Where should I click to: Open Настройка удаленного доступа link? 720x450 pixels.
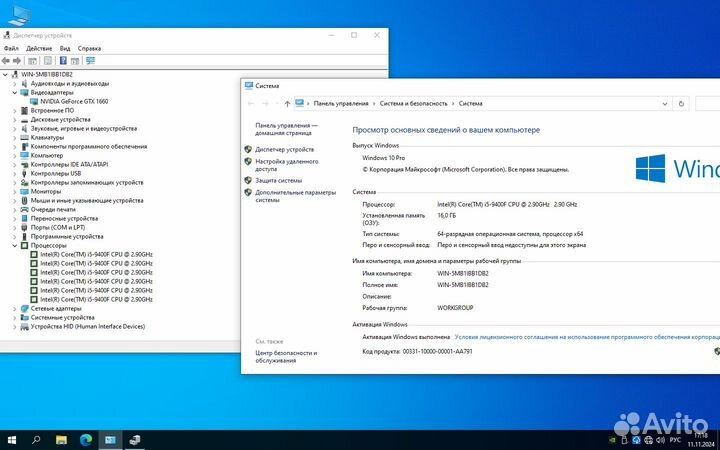coord(287,165)
